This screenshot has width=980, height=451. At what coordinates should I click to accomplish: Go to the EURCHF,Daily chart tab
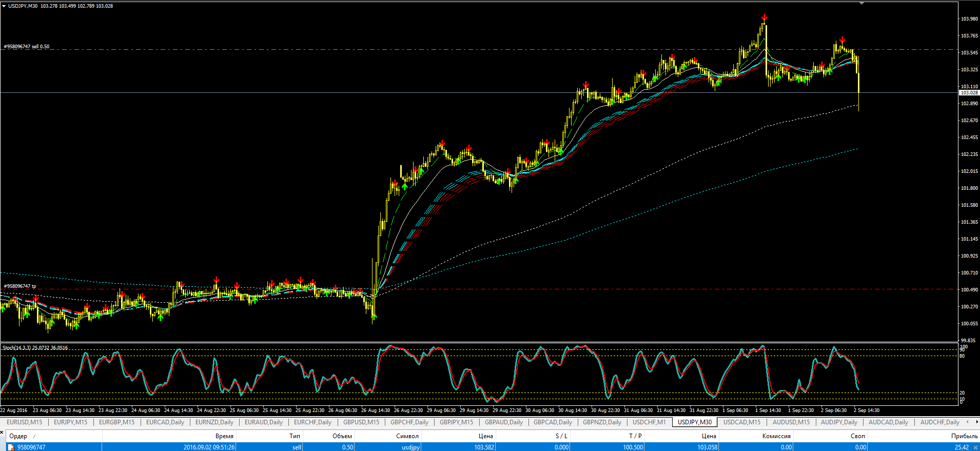tap(312, 422)
